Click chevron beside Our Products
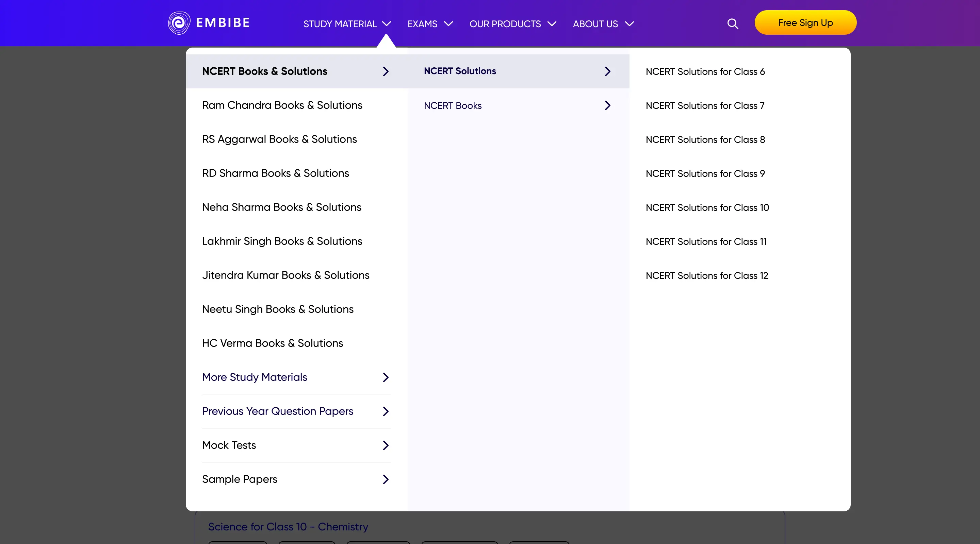This screenshot has width=980, height=544. [552, 24]
